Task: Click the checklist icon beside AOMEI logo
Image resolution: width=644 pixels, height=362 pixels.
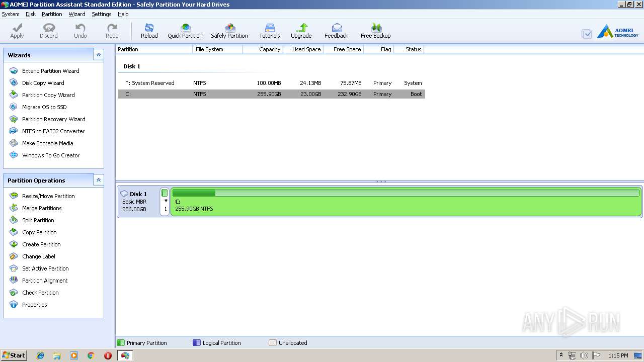Action: coord(587,34)
